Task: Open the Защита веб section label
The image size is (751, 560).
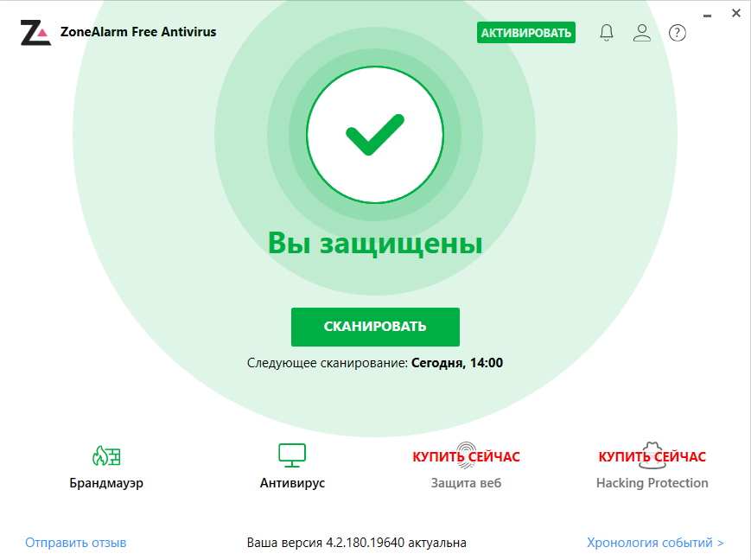Action: 466,482
